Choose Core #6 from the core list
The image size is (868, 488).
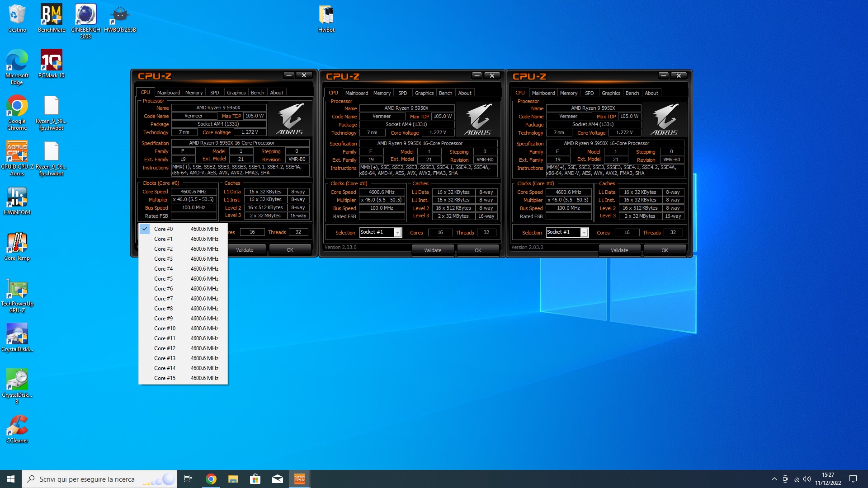(x=183, y=289)
